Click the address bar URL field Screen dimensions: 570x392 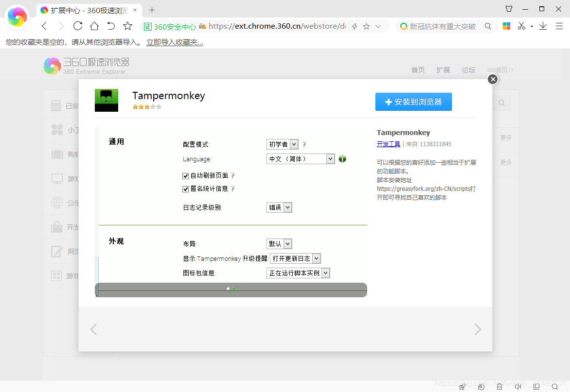point(277,26)
